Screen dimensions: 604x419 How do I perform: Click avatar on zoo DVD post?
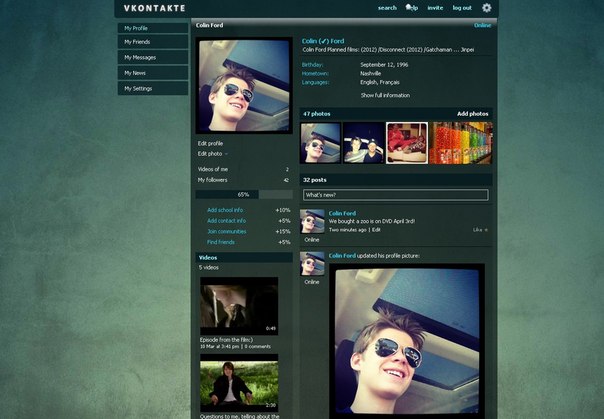pyautogui.click(x=312, y=221)
